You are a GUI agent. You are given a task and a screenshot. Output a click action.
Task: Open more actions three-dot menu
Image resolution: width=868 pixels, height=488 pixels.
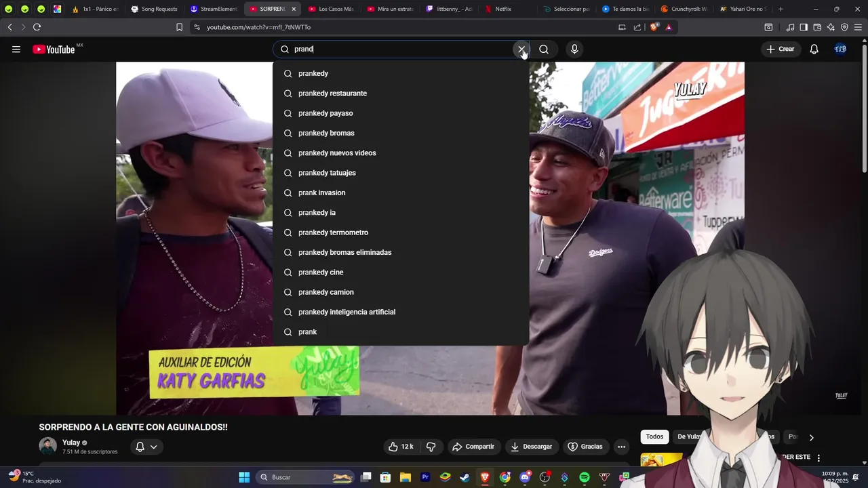[621, 447]
